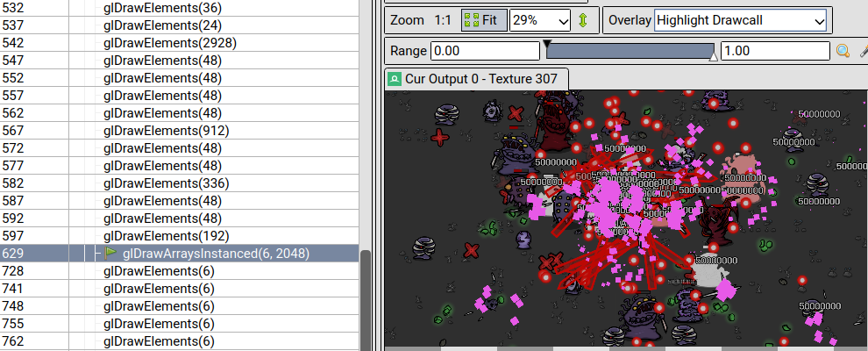Select glDrawElements(24) at event 537
Screen dimensions: 868x351
(163, 25)
